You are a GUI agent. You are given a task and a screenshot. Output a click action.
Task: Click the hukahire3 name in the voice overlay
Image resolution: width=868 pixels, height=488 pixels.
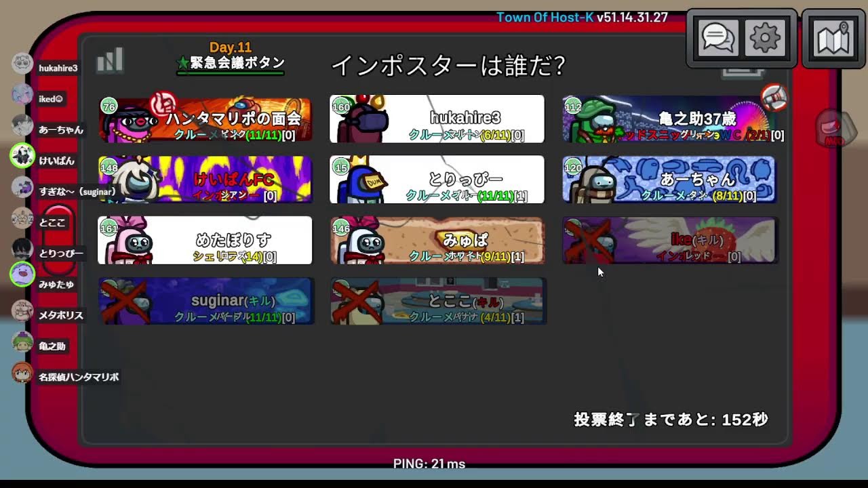(58, 68)
